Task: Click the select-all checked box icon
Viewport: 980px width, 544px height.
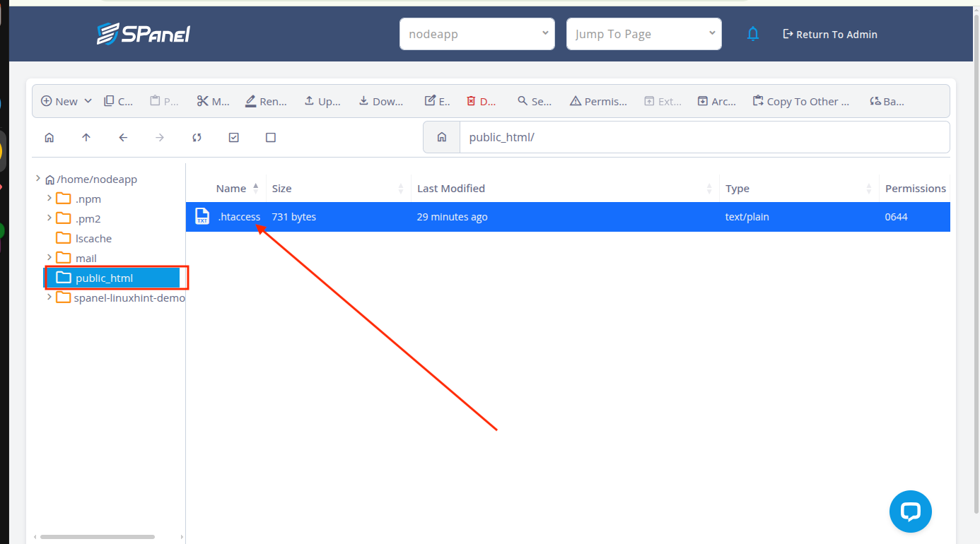Action: 234,138
